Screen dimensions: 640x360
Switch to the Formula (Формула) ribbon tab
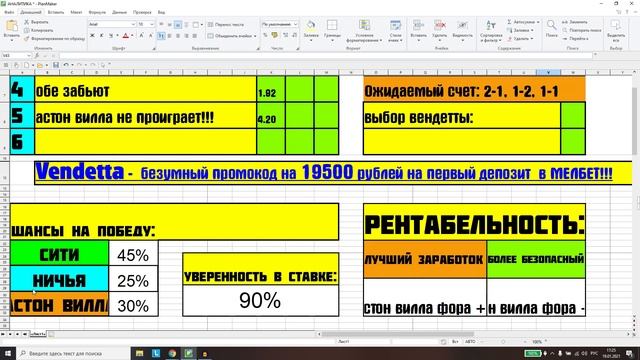(97, 13)
